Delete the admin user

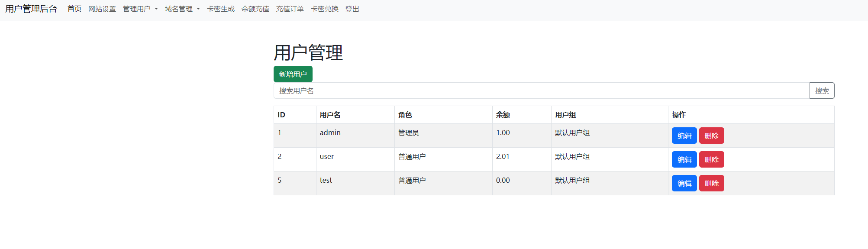tap(711, 136)
